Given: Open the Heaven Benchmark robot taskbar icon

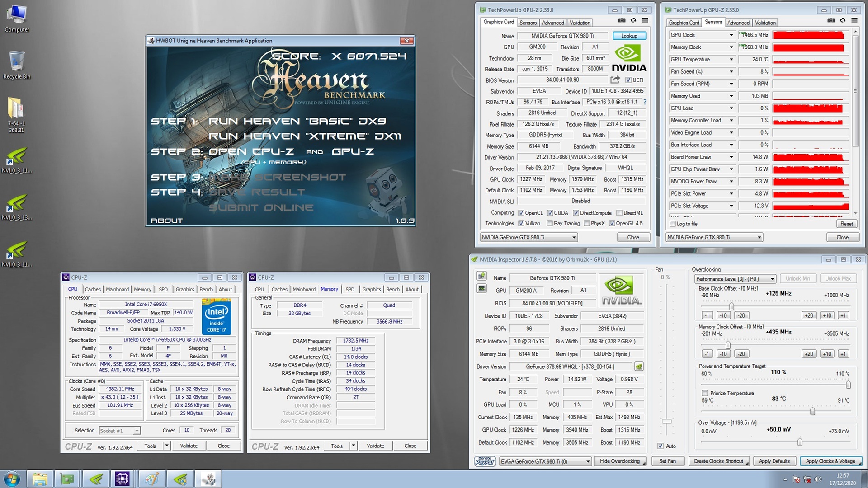Looking at the screenshot, I should (208, 479).
